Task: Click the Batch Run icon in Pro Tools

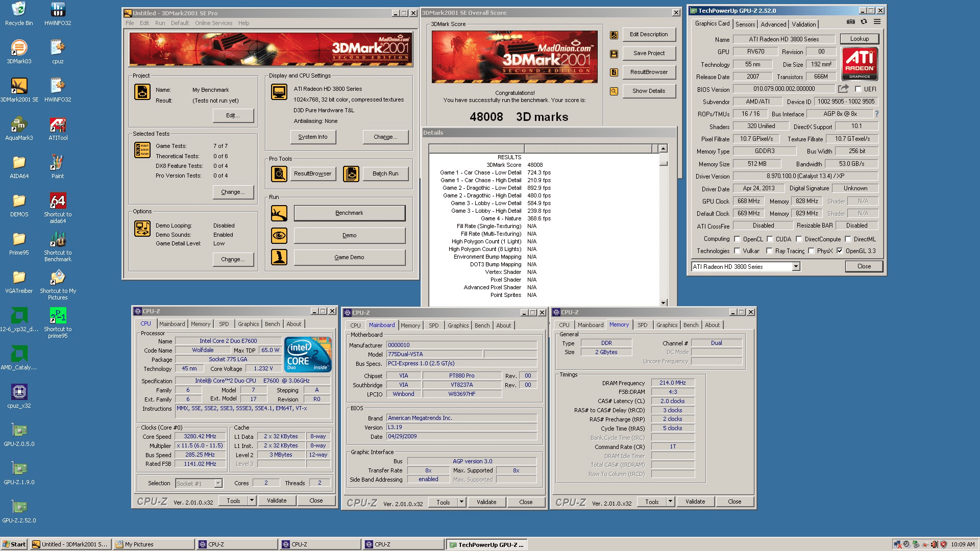Action: [351, 174]
